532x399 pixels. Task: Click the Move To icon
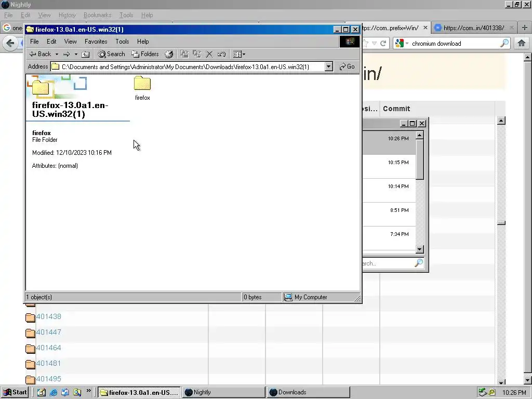[x=184, y=54]
